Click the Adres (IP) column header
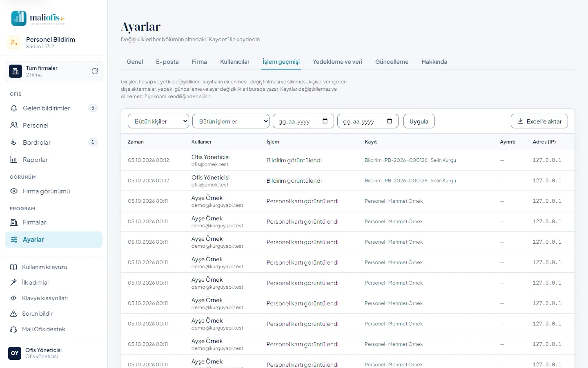Image resolution: width=588 pixels, height=368 pixels. [544, 142]
